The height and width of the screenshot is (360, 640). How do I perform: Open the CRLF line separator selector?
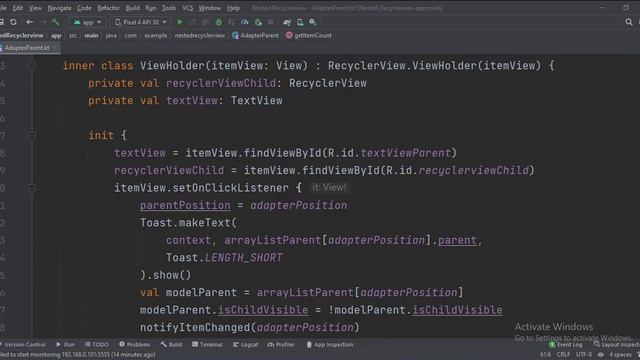pyautogui.click(x=563, y=355)
